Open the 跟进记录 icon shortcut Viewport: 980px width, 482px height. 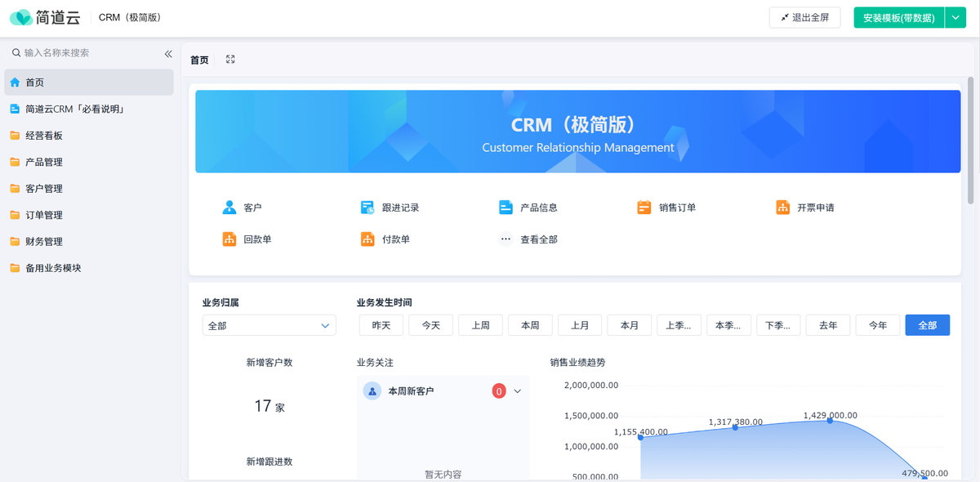click(367, 208)
